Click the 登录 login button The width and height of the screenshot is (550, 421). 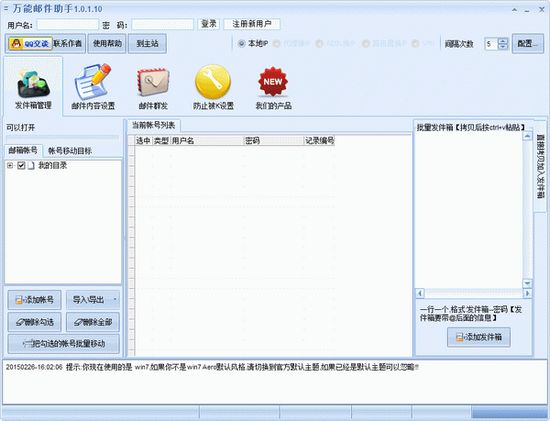tap(209, 24)
